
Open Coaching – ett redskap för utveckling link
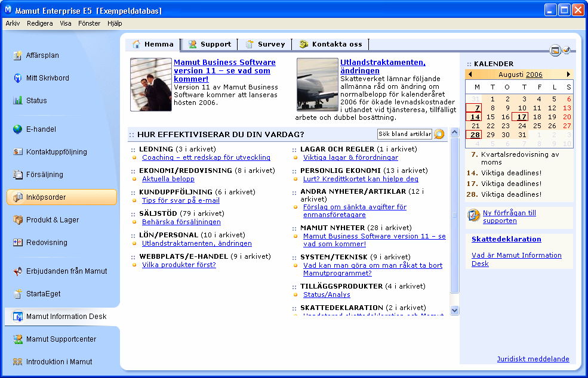click(207, 158)
